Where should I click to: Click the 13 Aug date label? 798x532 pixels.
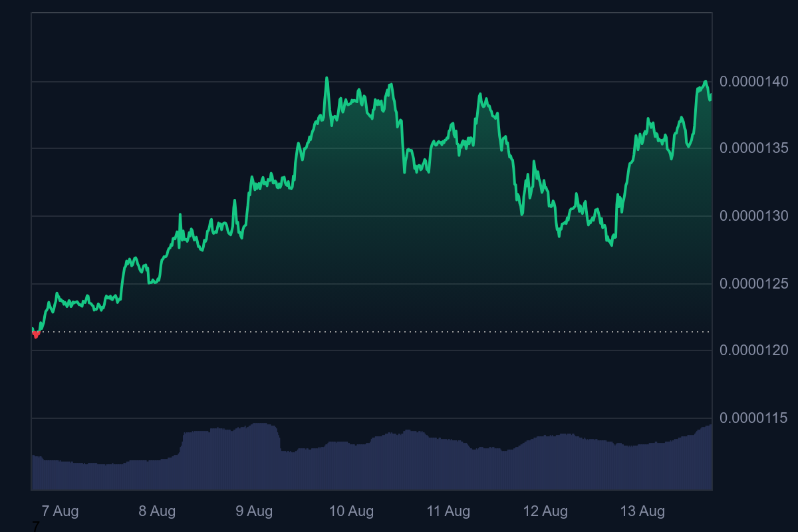coord(642,511)
